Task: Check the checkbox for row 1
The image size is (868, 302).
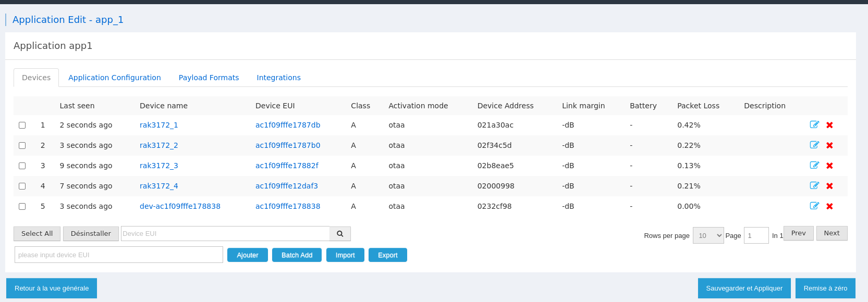Action: (x=22, y=125)
